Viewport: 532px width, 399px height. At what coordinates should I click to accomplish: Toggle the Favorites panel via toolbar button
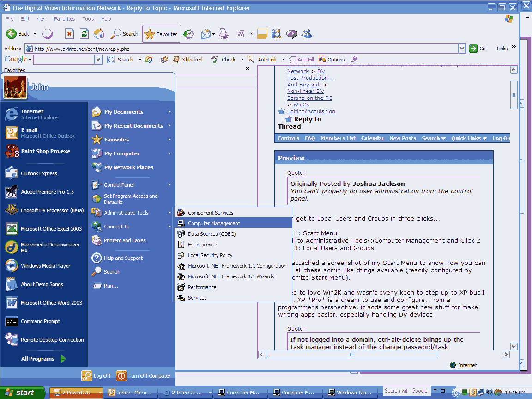point(162,34)
